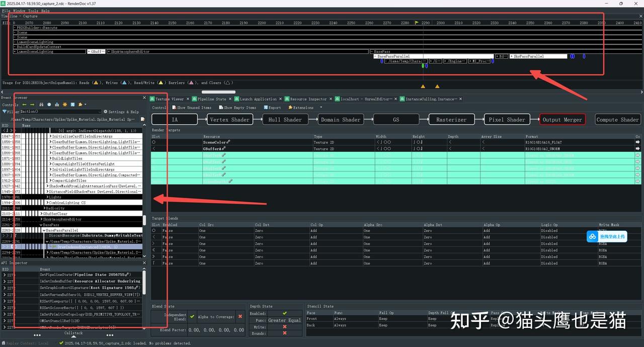The image size is (644, 347).
Task: Open the Extensions dropdown arrow
Action: 320,107
